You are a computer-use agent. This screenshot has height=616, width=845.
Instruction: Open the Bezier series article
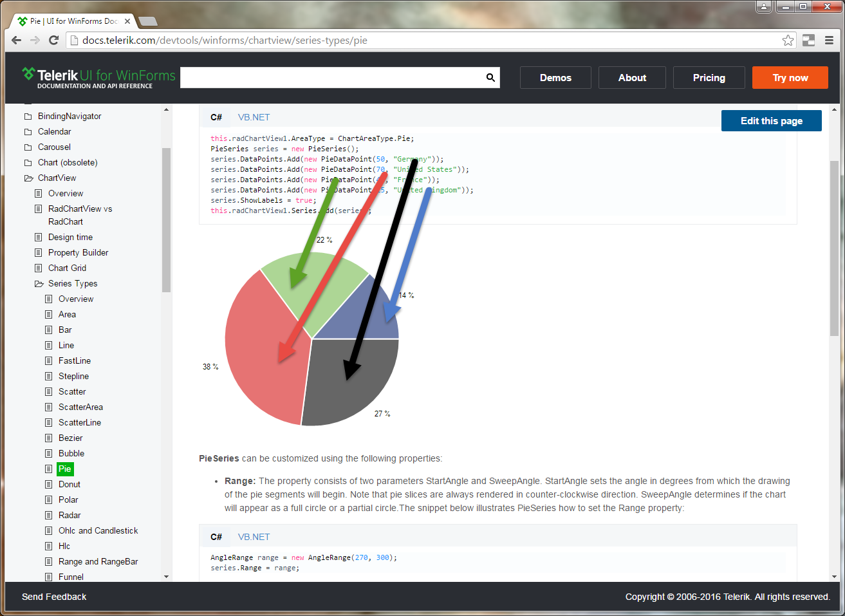point(70,438)
